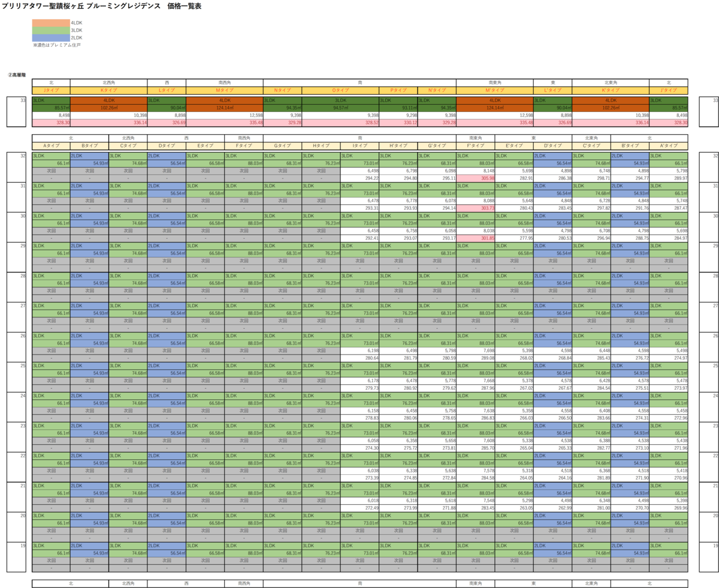Click the price cell '8,038'

476,231
